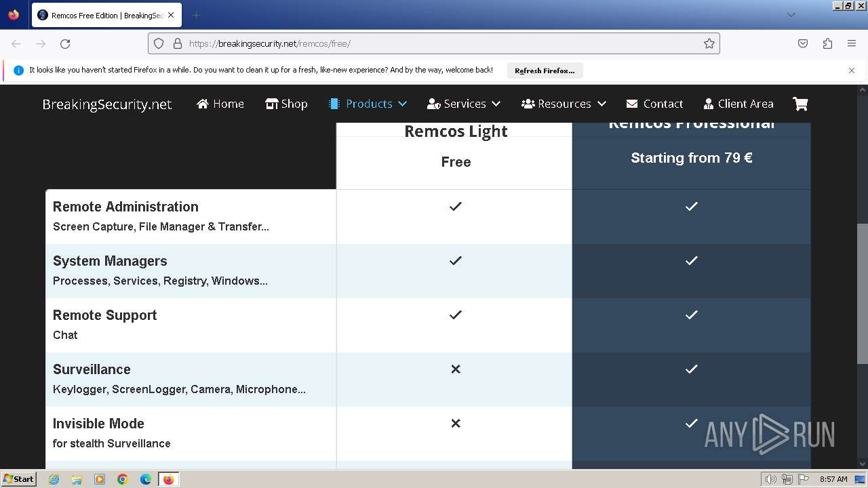This screenshot has height=488, width=868.
Task: Click Remcos Light X mark for Surveillance
Action: click(x=456, y=369)
